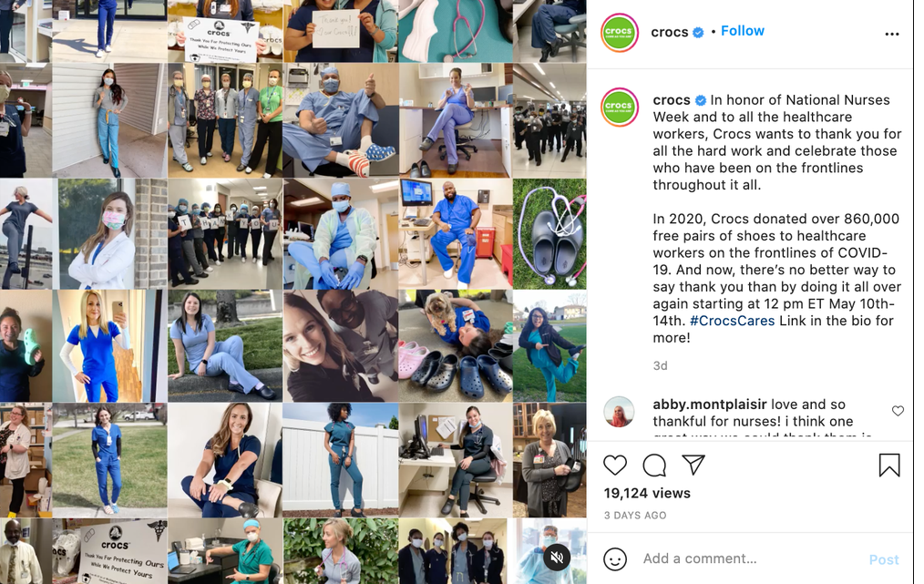Screen dimensions: 924x584
Task: Click the verified badge next to the crocs header name
Action: point(698,33)
